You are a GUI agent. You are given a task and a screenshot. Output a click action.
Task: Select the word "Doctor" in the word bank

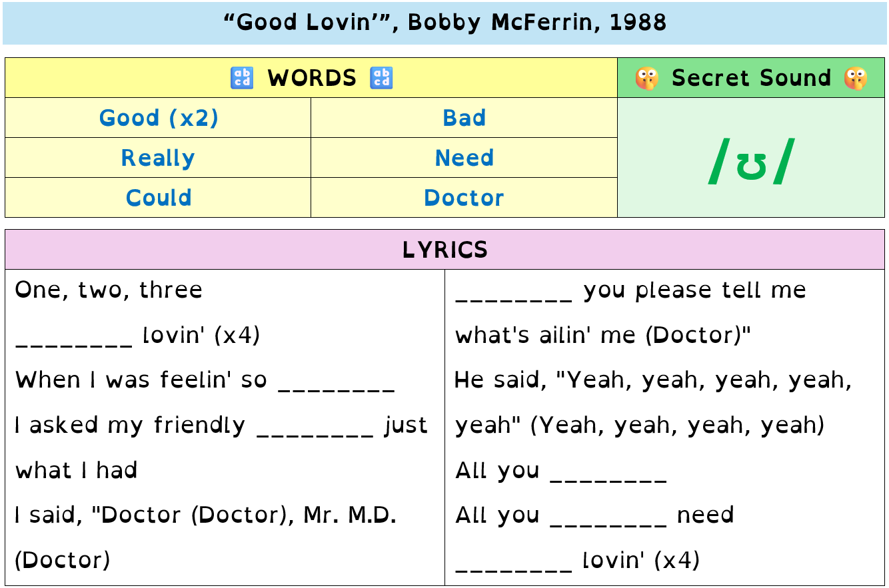(x=464, y=198)
